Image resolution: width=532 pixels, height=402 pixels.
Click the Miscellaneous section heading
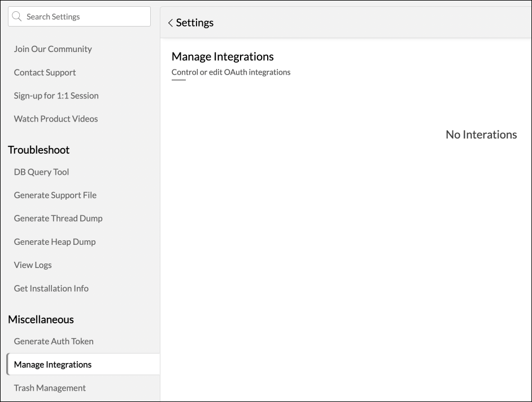click(x=41, y=319)
